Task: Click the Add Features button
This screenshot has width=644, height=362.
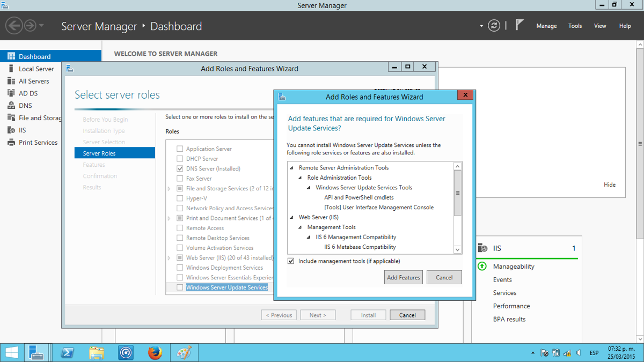Action: tap(403, 277)
